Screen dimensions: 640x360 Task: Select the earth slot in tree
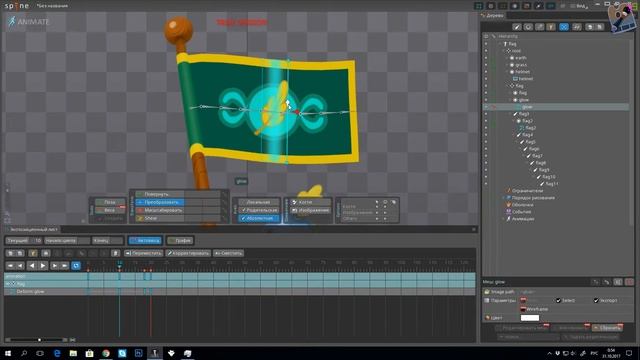click(x=520, y=58)
